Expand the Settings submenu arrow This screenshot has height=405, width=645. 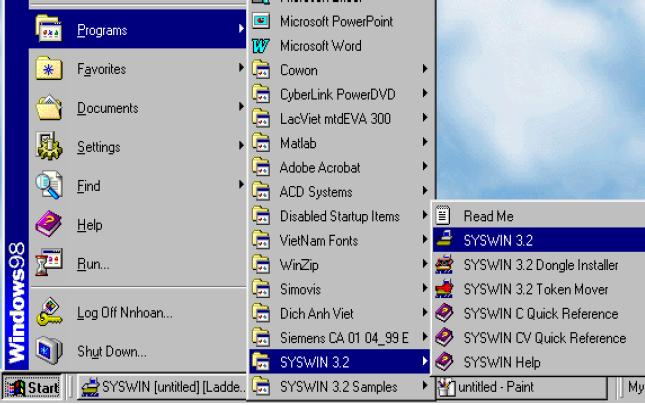click(241, 145)
